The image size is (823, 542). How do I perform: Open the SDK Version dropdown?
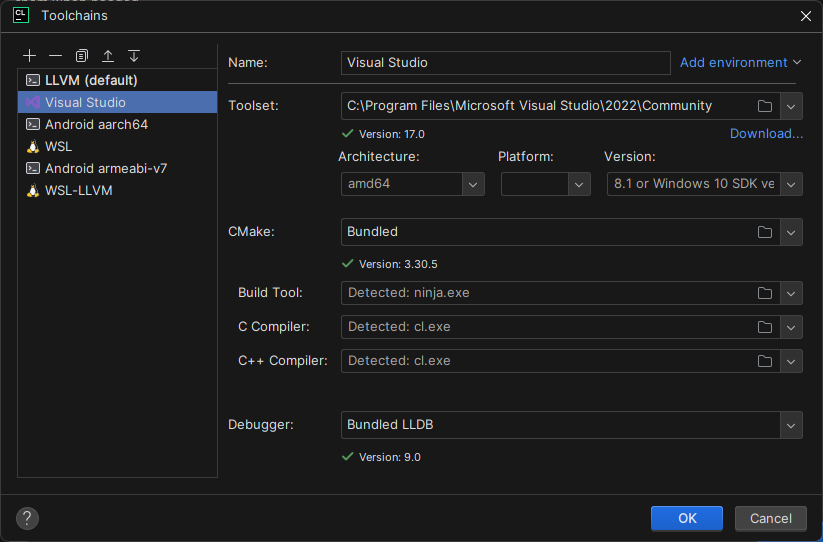pos(704,184)
